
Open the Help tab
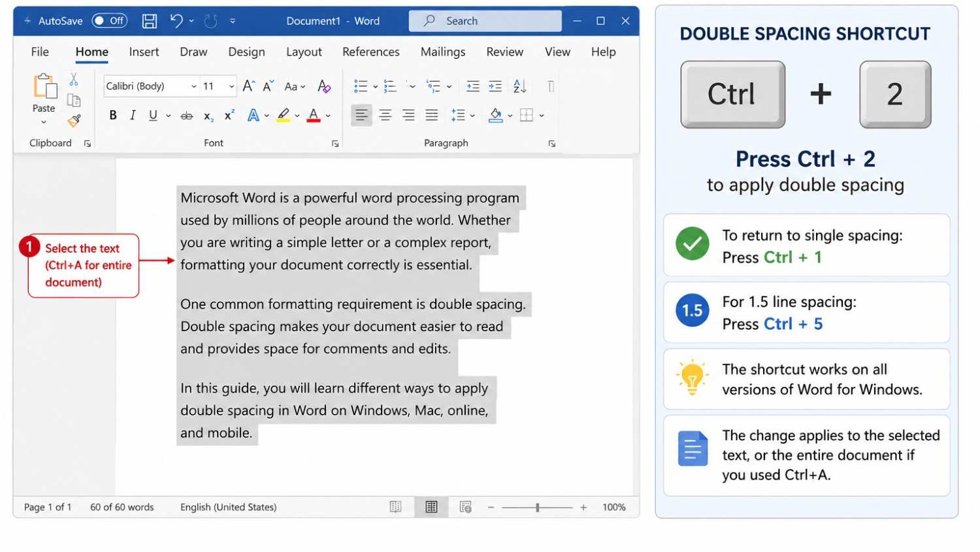603,52
